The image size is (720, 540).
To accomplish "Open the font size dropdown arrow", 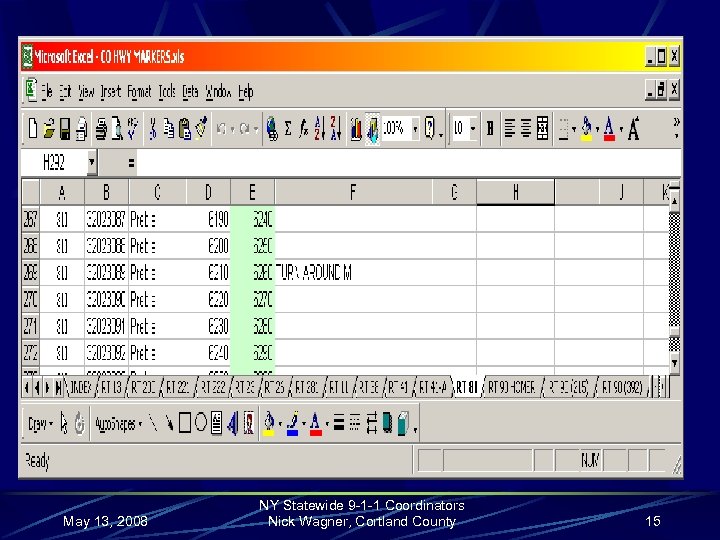I will 472,129.
